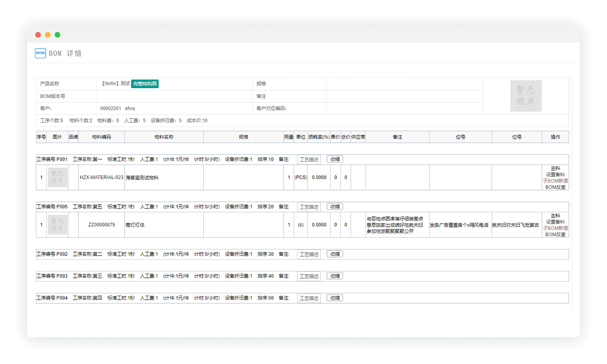Open 工艺描述 for process P004
Image resolution: width=607 pixels, height=364 pixels.
point(309,298)
